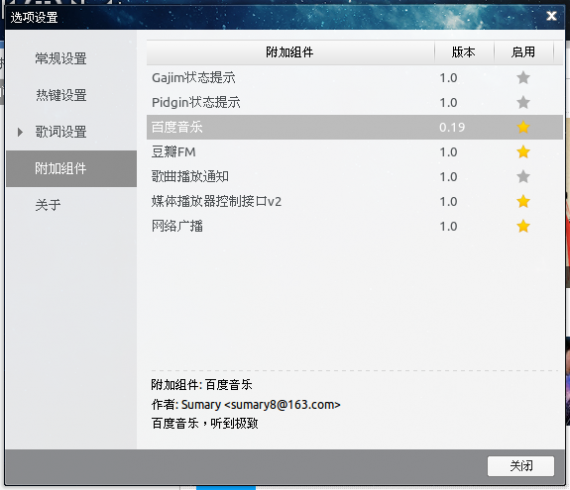Click version 1.0 of 豆瓣FM
Image resolution: width=570 pixels, height=490 pixels.
click(x=448, y=152)
